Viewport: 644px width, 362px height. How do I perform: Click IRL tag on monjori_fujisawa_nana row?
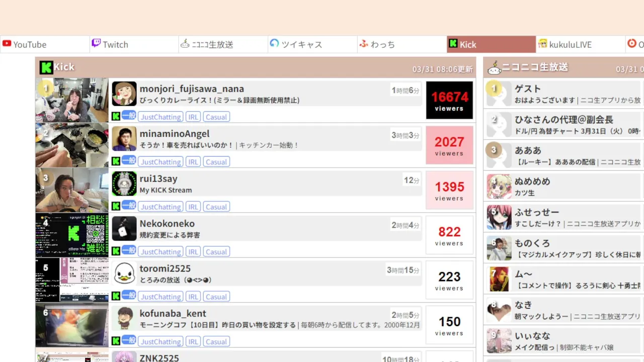(193, 117)
